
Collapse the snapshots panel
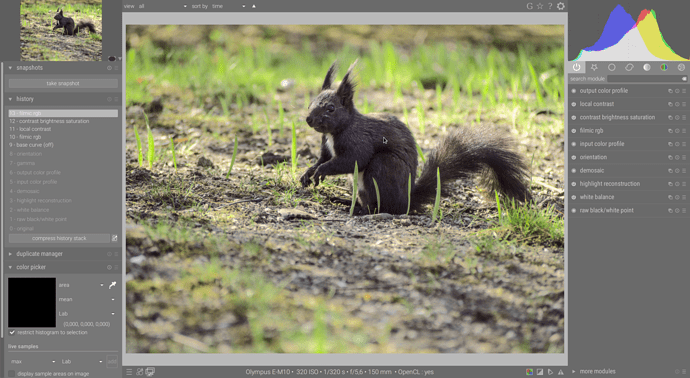coord(10,68)
